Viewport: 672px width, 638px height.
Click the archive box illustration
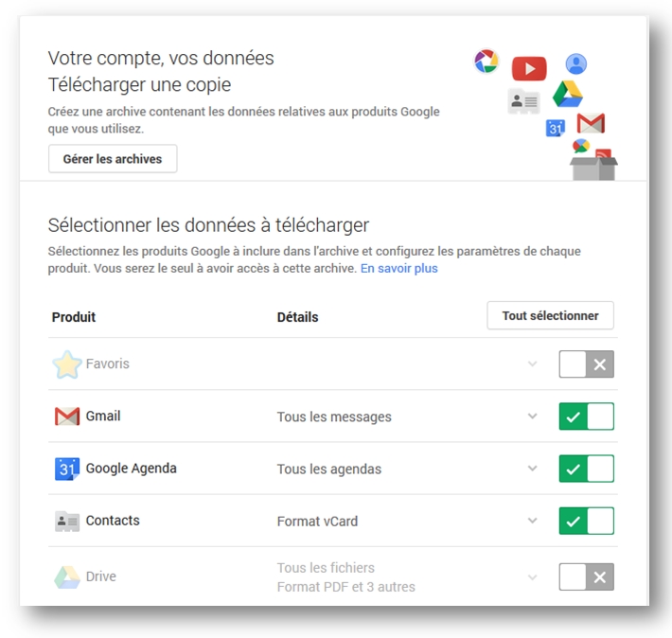coord(594,168)
